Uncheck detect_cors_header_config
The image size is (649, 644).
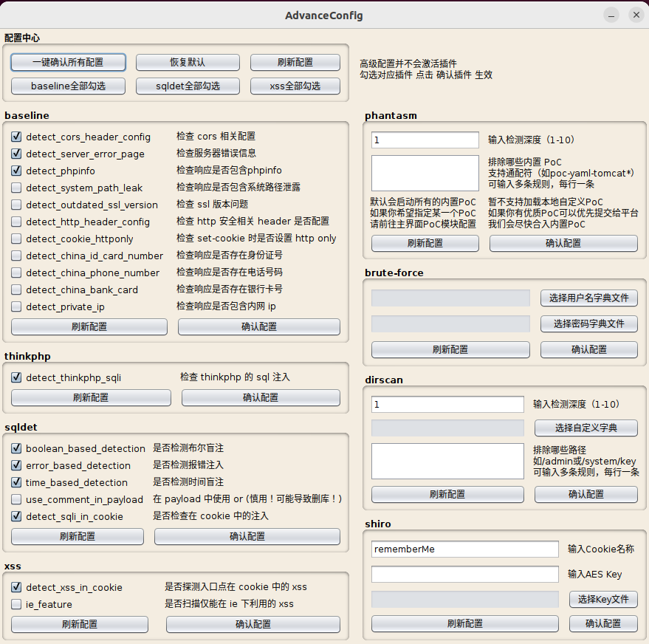17,137
